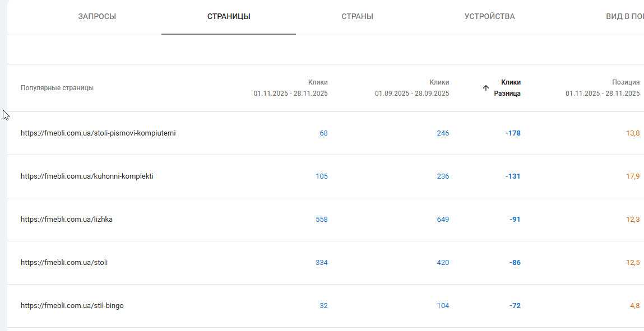Select the kuhonni-komplekti page URL
Image resolution: width=644 pixels, height=331 pixels.
click(87, 176)
